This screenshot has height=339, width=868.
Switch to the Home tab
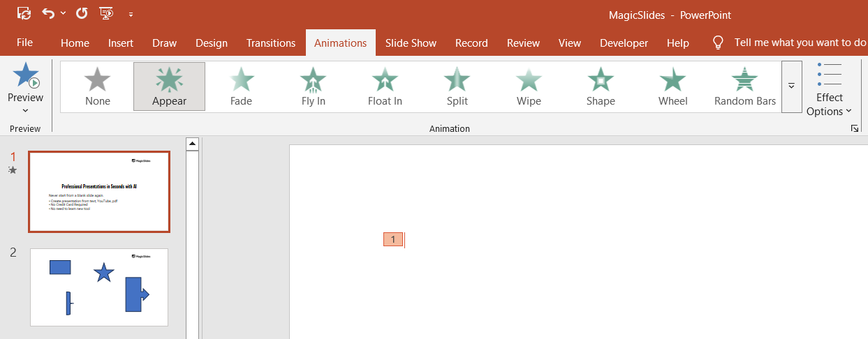coord(75,43)
